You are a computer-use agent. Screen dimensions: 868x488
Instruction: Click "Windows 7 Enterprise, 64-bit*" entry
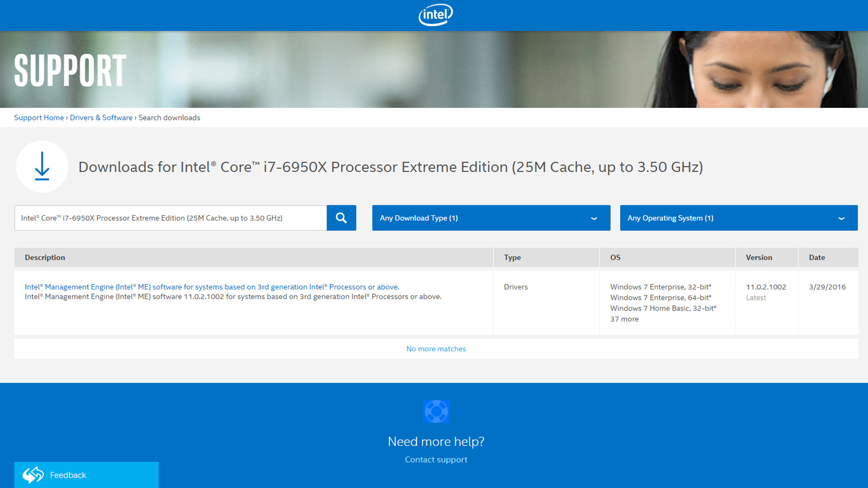(x=661, y=298)
